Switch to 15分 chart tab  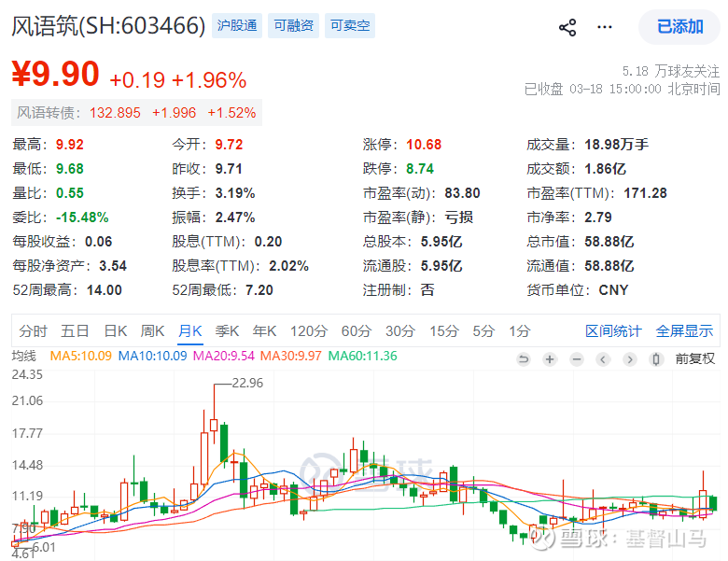coord(444,331)
